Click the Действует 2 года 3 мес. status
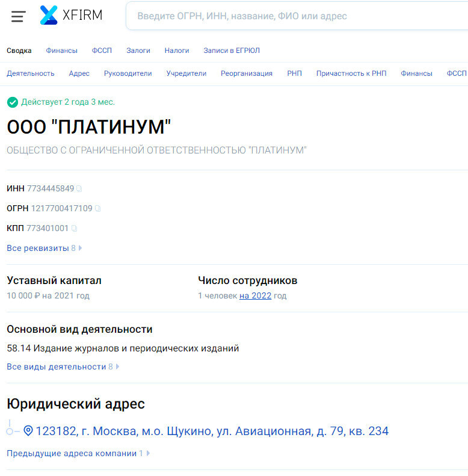This screenshot has height=476, width=468. [x=68, y=102]
